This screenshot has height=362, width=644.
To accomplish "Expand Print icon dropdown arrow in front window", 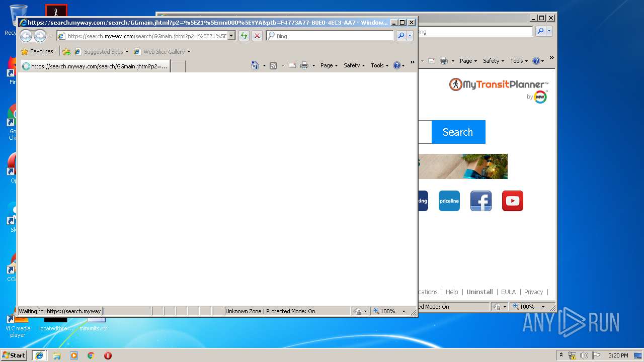I will (x=313, y=65).
